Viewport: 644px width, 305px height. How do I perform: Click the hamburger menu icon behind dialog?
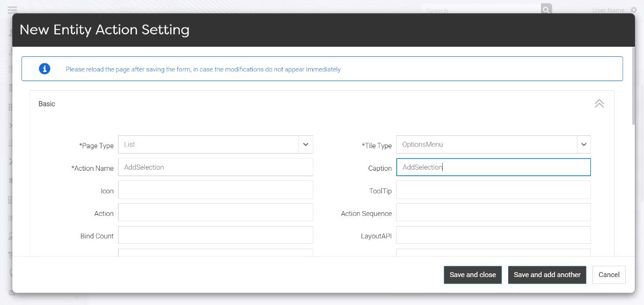(12, 9)
